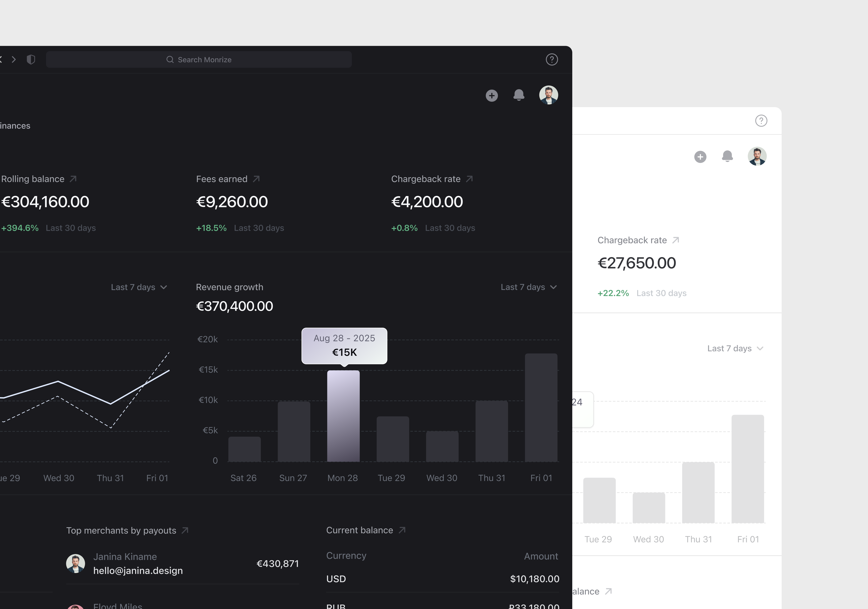Select the Mon 28 bar in Revenue growth chart
This screenshot has height=609, width=868.
(x=343, y=416)
